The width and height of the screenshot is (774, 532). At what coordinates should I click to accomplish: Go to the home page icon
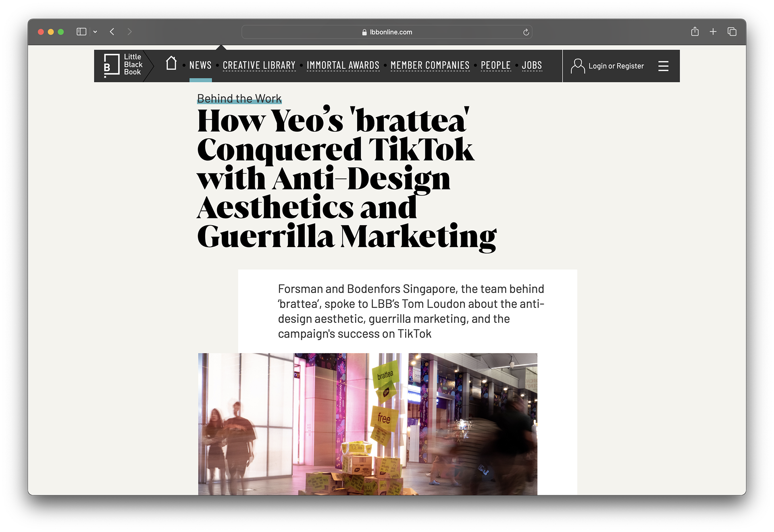click(x=171, y=63)
